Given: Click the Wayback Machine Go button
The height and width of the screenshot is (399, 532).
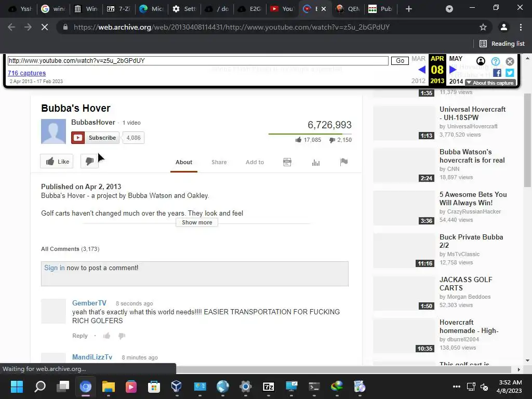Looking at the screenshot, I should pos(400,61).
